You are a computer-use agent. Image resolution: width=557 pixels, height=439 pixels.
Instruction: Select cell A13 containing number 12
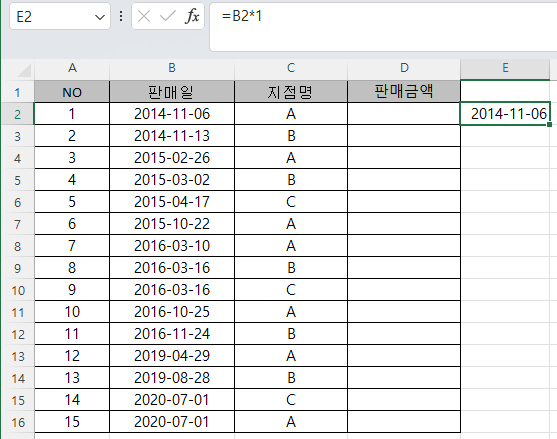pyautogui.click(x=72, y=356)
